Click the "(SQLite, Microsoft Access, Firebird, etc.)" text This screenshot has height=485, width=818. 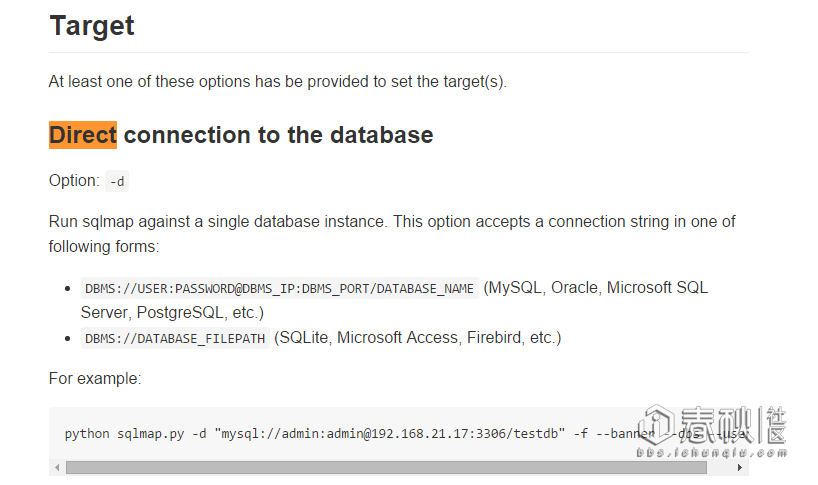click(x=418, y=338)
